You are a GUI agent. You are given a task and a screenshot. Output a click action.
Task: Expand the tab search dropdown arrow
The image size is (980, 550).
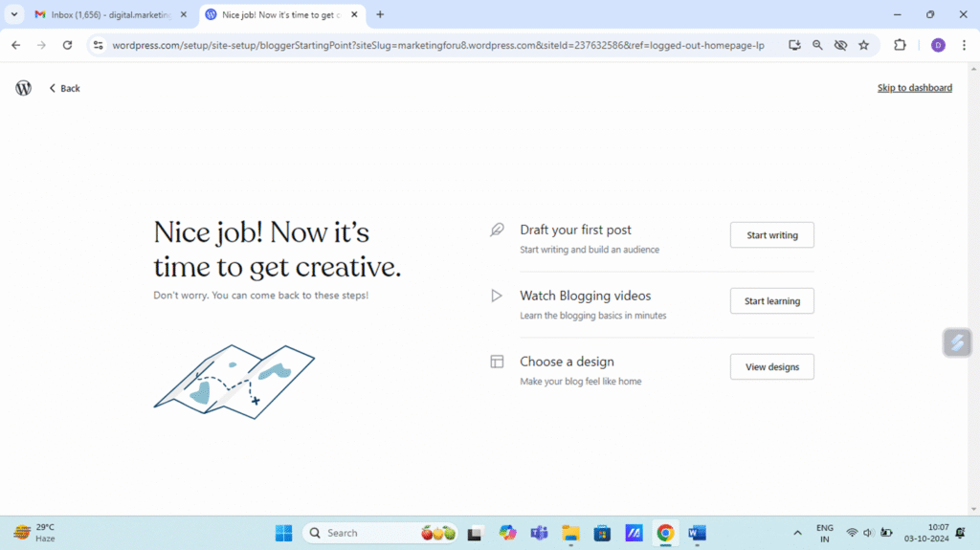pyautogui.click(x=14, y=14)
